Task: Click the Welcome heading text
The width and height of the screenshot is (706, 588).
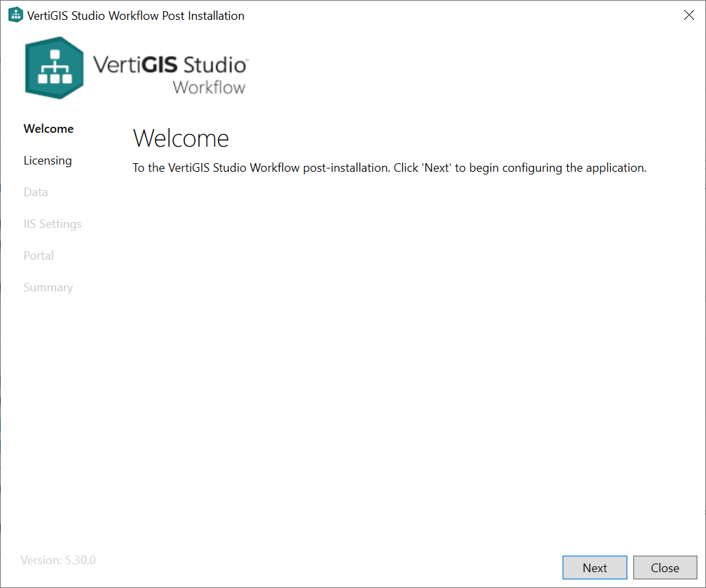Action: tap(180, 139)
